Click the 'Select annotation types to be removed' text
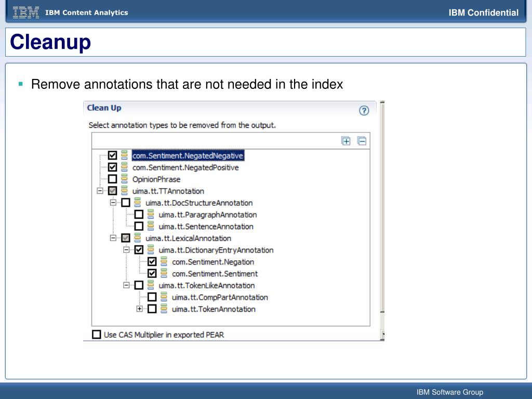 182,125
